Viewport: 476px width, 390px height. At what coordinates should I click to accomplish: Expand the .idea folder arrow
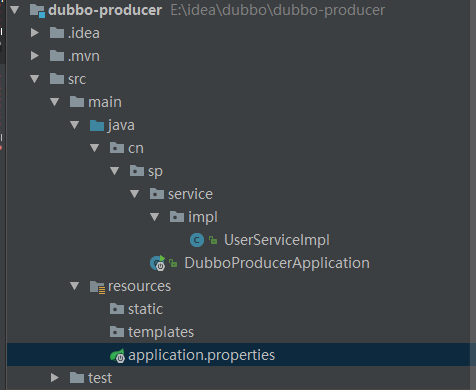coord(35,33)
